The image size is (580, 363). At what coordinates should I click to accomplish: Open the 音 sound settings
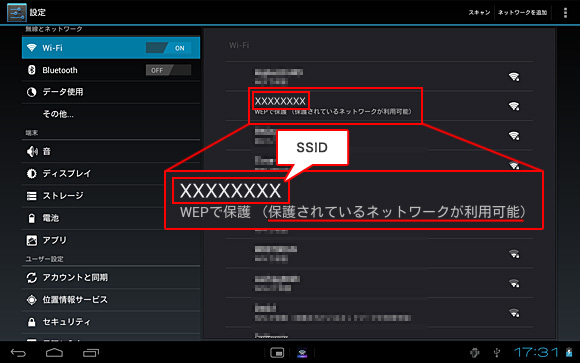[111, 151]
